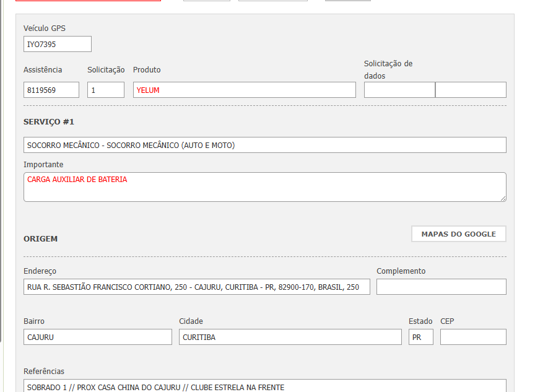Grab the Importante textarea resize handle

point(503,198)
